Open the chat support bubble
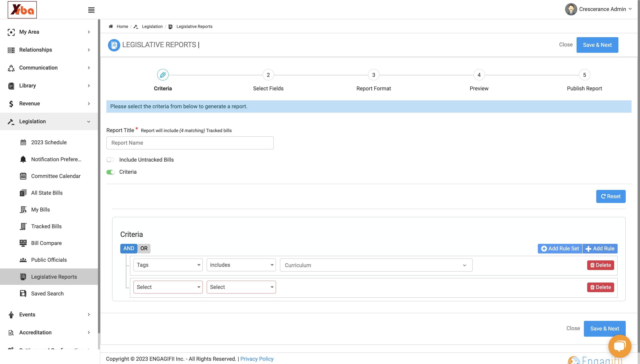Screen dimensions: 640x364 620,346
